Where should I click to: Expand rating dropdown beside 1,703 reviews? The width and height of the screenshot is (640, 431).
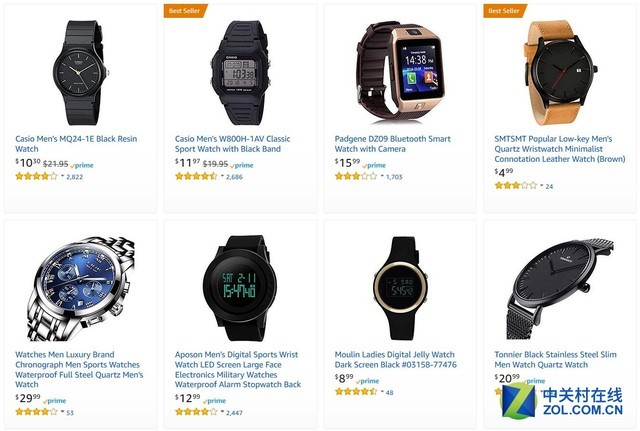[382, 176]
